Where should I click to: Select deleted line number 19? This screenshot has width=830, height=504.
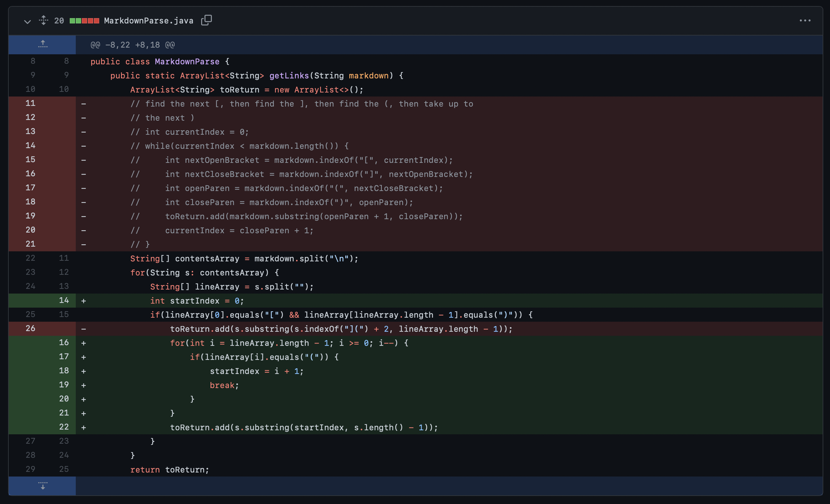[x=30, y=216]
